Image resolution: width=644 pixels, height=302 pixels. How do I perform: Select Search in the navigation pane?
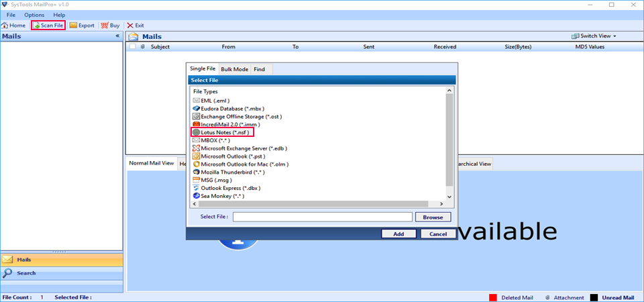[x=62, y=273]
